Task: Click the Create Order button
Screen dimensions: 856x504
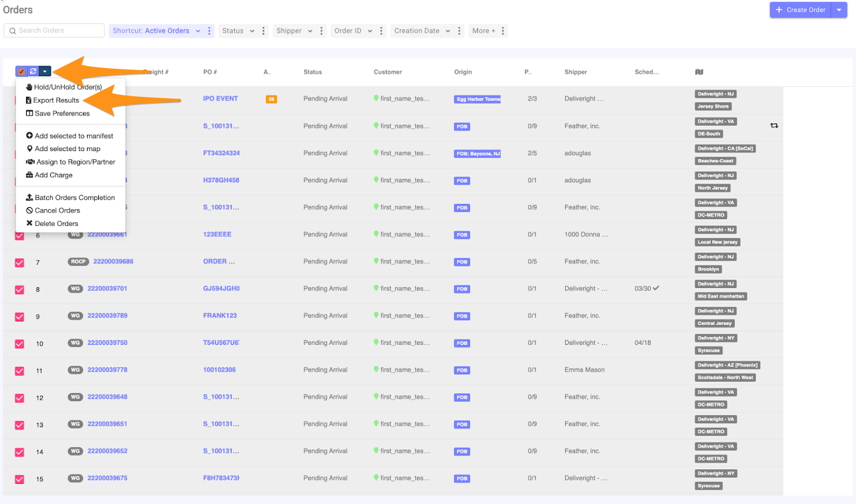Action: [800, 10]
